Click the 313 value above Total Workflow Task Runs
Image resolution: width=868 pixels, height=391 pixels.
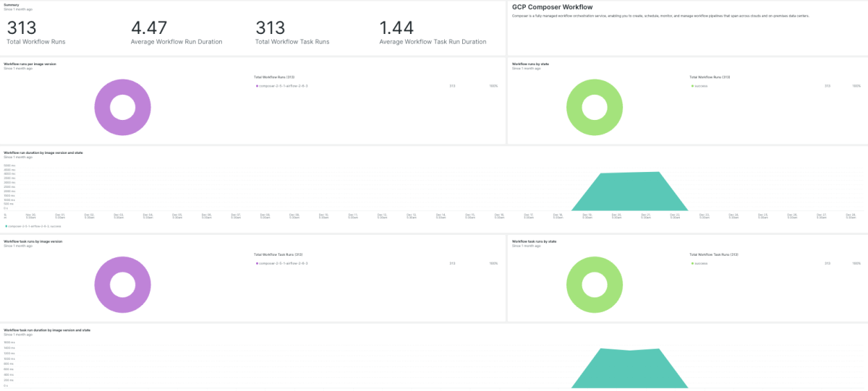[x=271, y=28]
